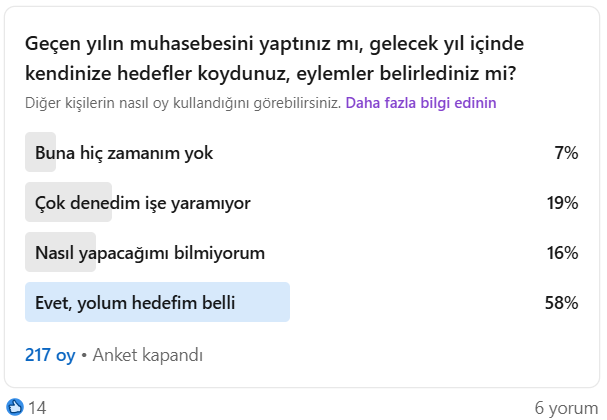Image resolution: width=607 pixels, height=420 pixels.
Task: Open the Daha fazla bilgi edinin link
Action: pos(421,103)
